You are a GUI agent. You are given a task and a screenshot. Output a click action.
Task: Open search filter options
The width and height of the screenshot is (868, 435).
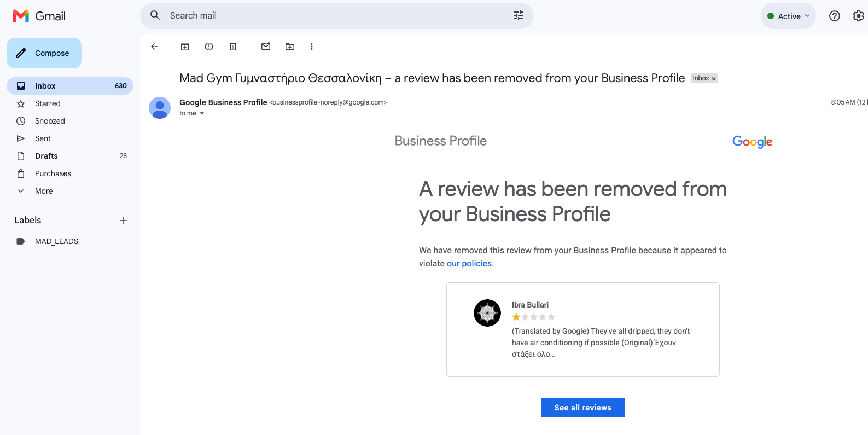pyautogui.click(x=519, y=16)
